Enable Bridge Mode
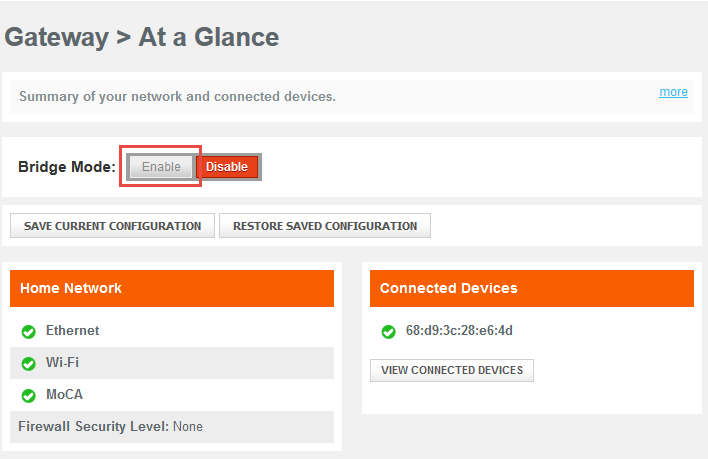Screen dimensions: 708x459 click(x=161, y=167)
